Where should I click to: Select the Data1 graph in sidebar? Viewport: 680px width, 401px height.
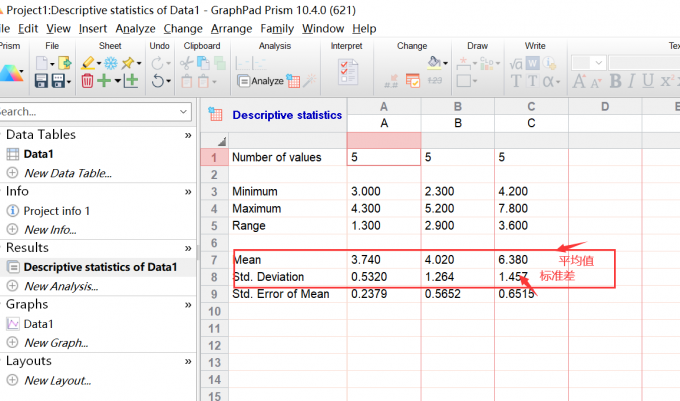(x=39, y=324)
